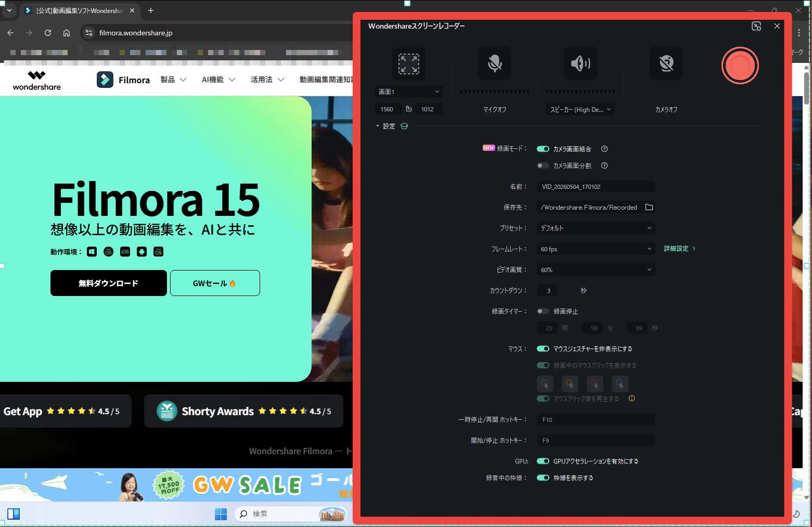Open the ビデオ画質 60% dropdown
This screenshot has height=527, width=812.
[x=596, y=269]
